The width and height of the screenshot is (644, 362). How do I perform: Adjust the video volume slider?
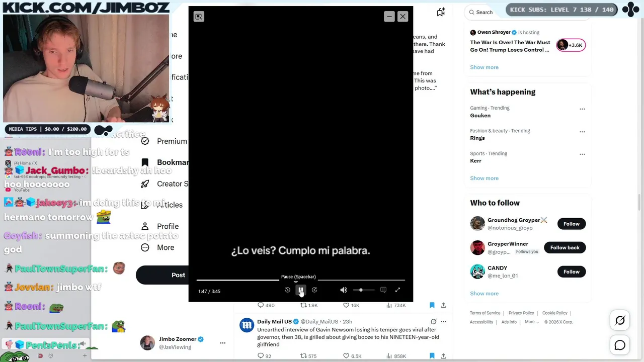click(363, 290)
